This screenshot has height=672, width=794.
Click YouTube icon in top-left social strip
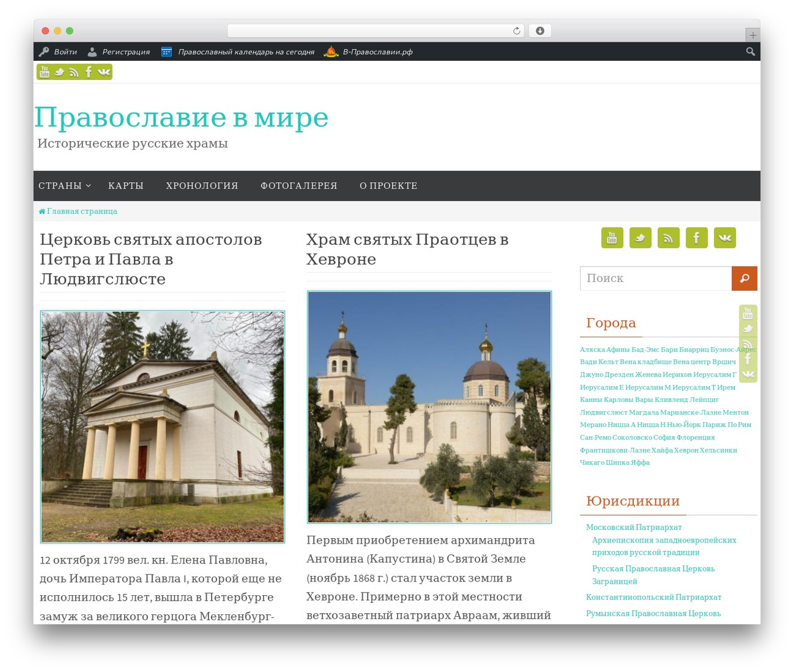[45, 72]
